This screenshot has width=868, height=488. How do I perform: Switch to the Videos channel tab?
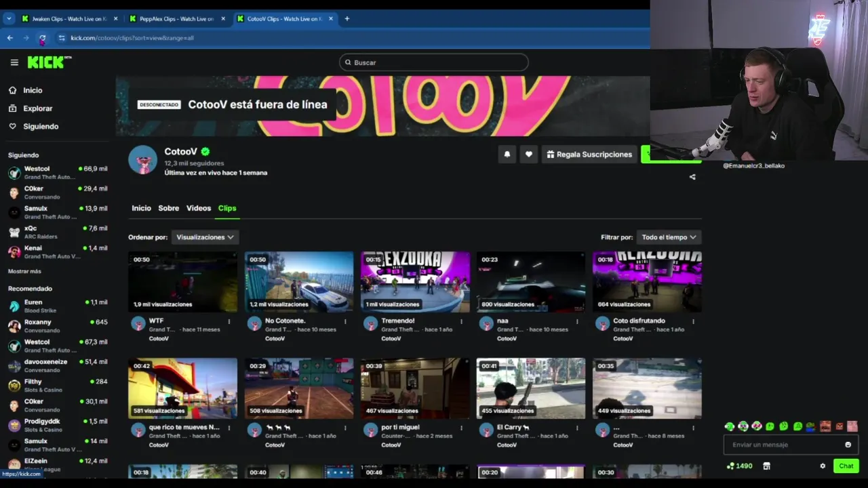coord(199,208)
